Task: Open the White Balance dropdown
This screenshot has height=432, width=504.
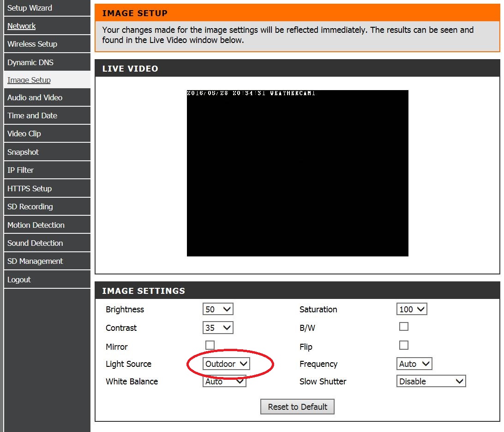Action: click(224, 382)
